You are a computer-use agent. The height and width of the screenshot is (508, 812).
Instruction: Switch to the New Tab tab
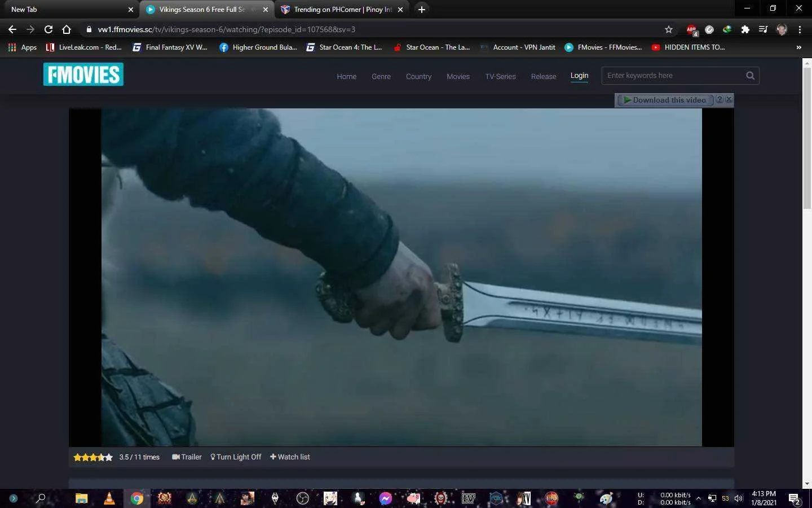pos(69,10)
